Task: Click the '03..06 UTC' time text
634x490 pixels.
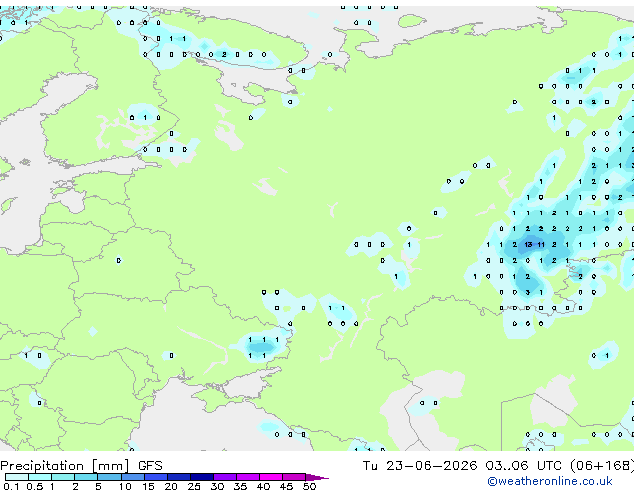Action: (x=524, y=466)
